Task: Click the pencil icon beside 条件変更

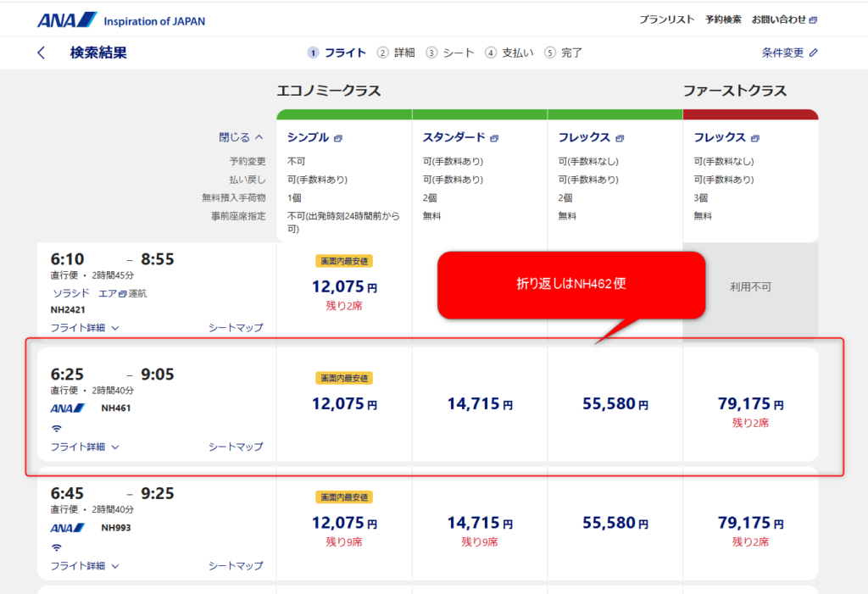Action: click(815, 53)
